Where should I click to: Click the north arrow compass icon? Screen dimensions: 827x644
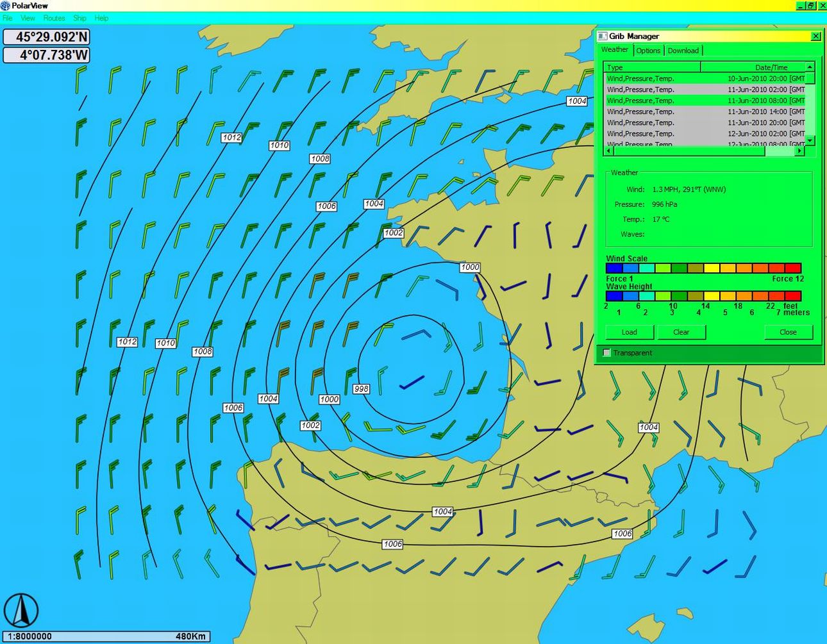22,609
